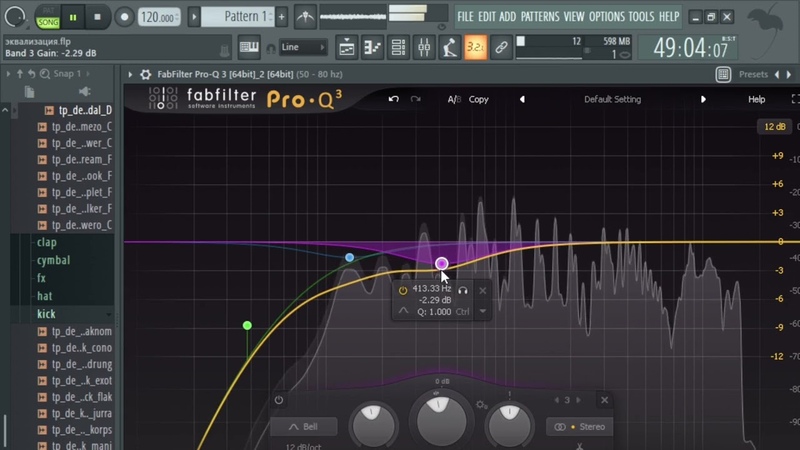Screen dimensions: 800x450
Task: Open the VIEW menu
Action: click(x=574, y=17)
